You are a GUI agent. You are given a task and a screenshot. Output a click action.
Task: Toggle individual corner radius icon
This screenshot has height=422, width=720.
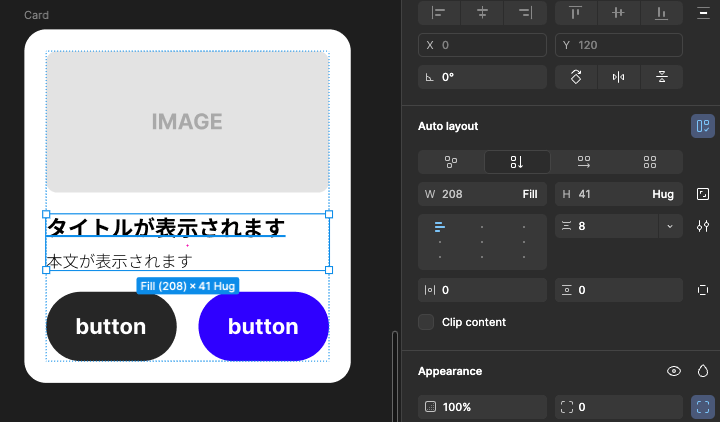[x=703, y=407]
